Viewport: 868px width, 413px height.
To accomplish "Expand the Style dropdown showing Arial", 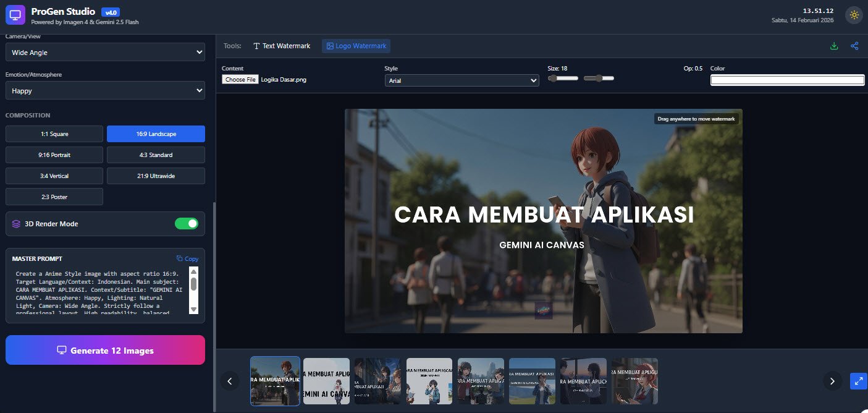I will [461, 80].
